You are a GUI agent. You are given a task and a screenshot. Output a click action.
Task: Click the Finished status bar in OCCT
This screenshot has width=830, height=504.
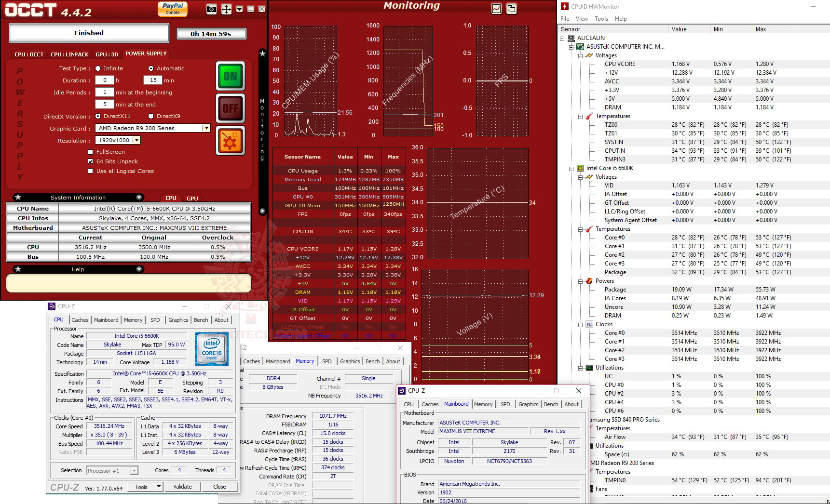(x=89, y=33)
